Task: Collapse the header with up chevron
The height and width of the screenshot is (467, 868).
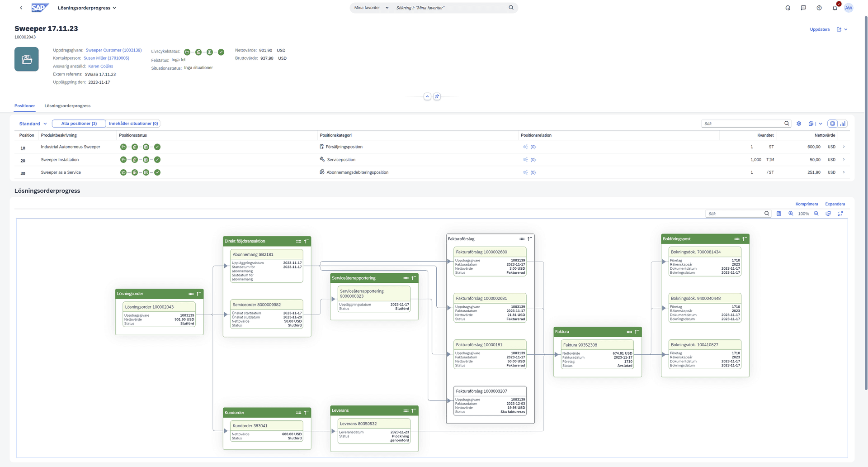Action: point(427,96)
